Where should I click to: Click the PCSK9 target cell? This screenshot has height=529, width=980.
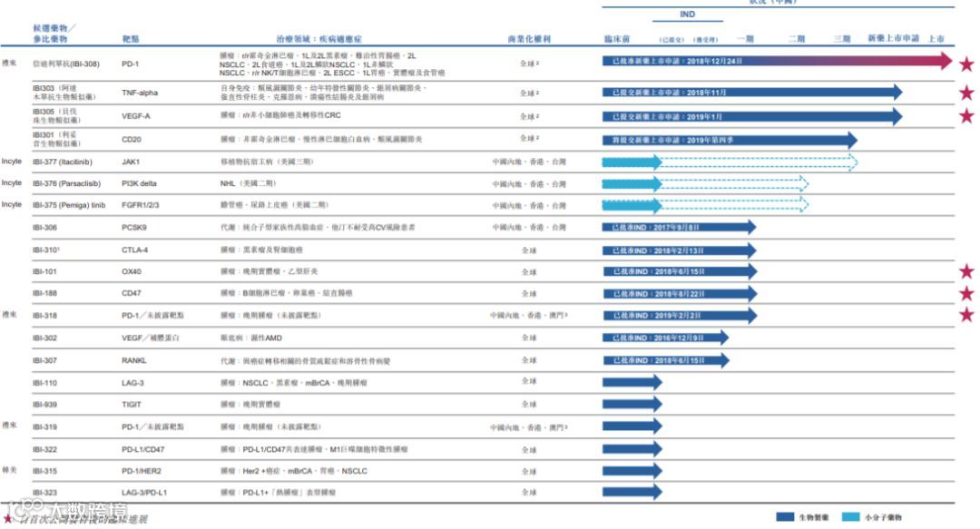[133, 228]
